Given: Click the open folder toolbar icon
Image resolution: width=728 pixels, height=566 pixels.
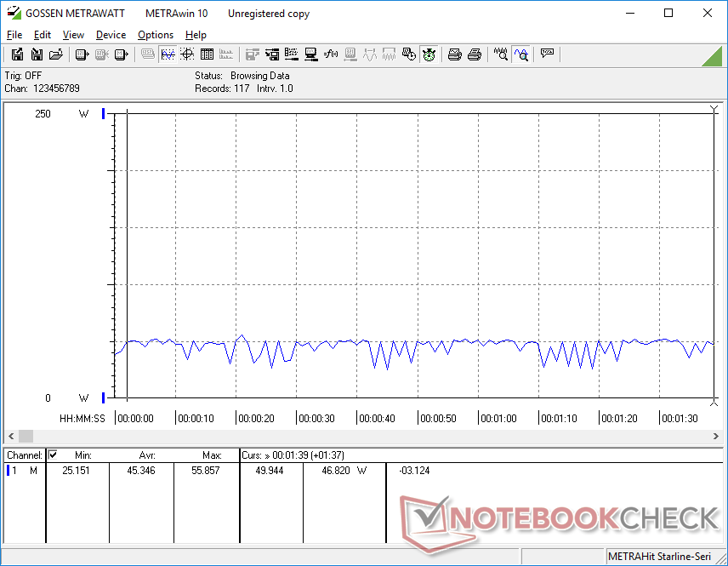Looking at the screenshot, I should pos(56,54).
